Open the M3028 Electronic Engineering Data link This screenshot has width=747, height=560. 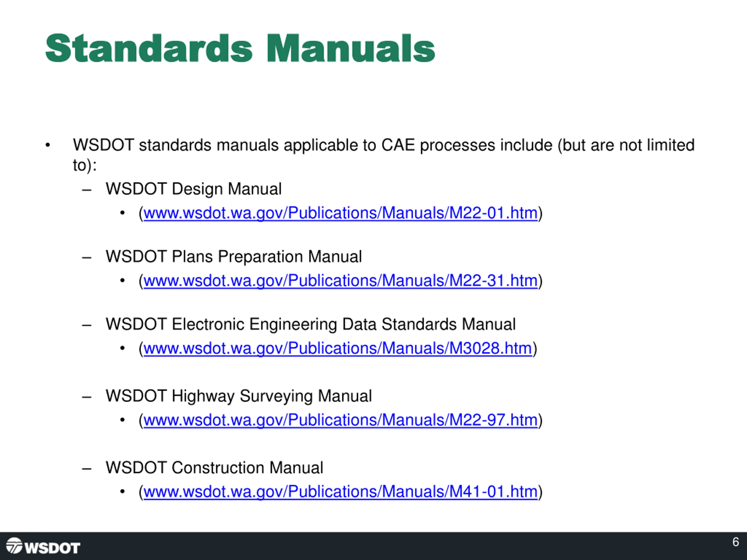338,348
